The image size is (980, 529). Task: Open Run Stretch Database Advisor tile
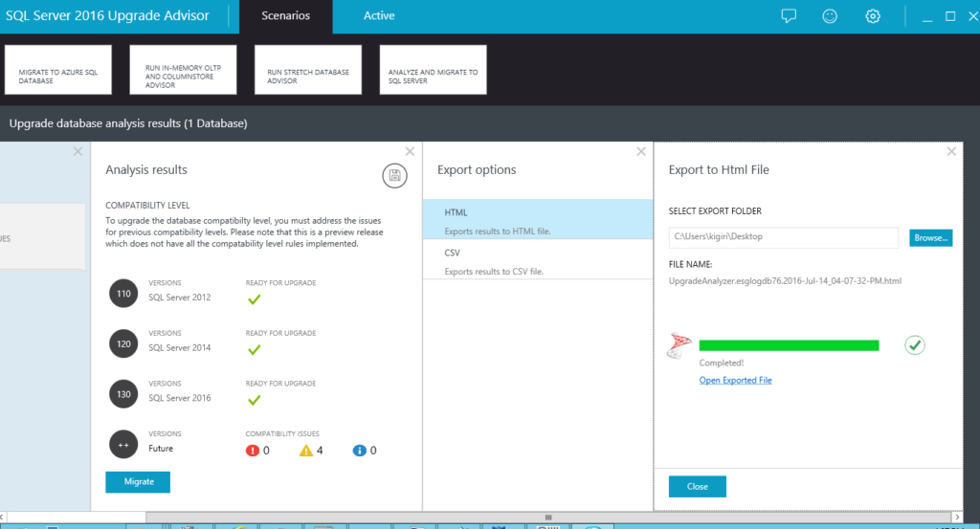click(308, 70)
